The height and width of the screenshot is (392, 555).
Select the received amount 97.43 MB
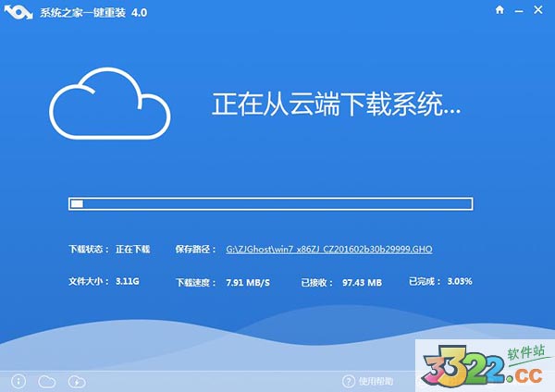362,283
